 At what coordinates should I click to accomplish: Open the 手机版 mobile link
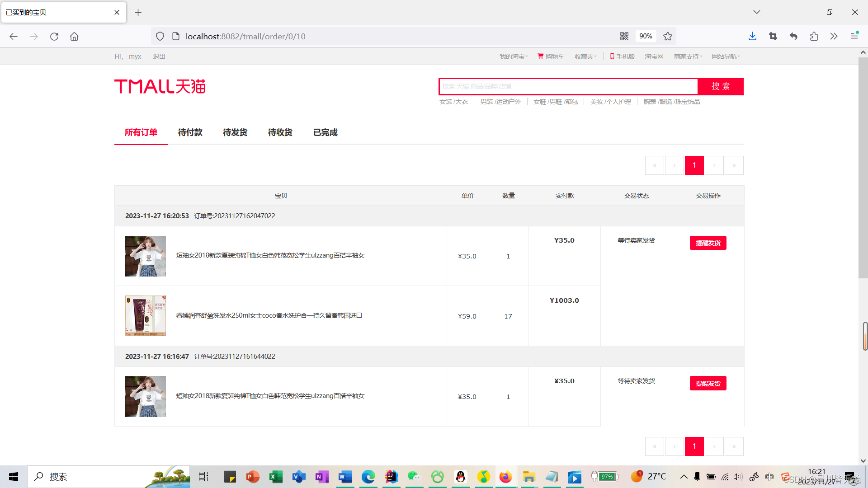pyautogui.click(x=623, y=56)
